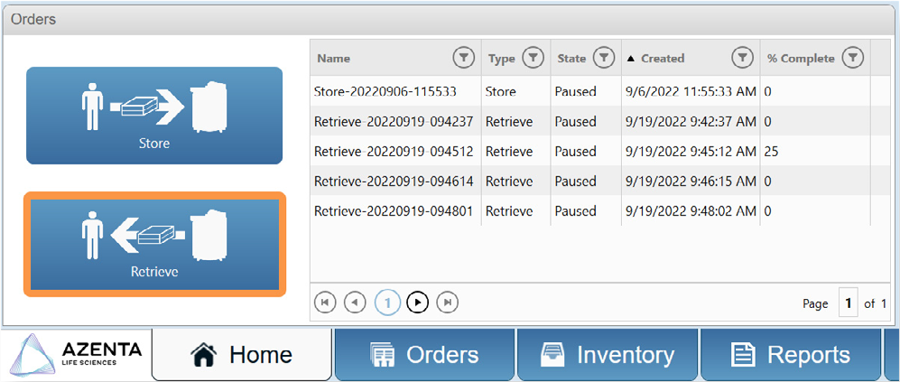Open filter for % Complete column
This screenshot has width=900, height=382.
(853, 58)
